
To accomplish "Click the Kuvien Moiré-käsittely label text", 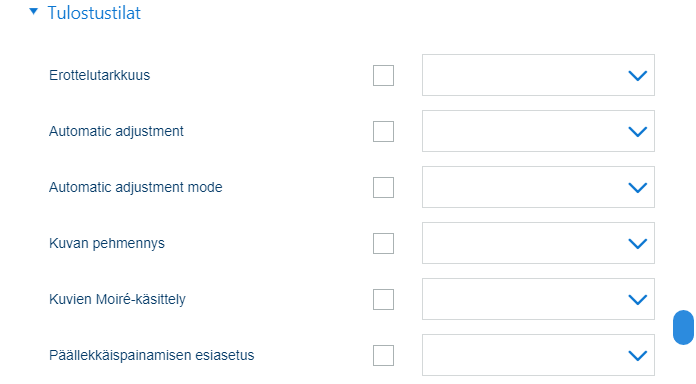I will [x=117, y=299].
